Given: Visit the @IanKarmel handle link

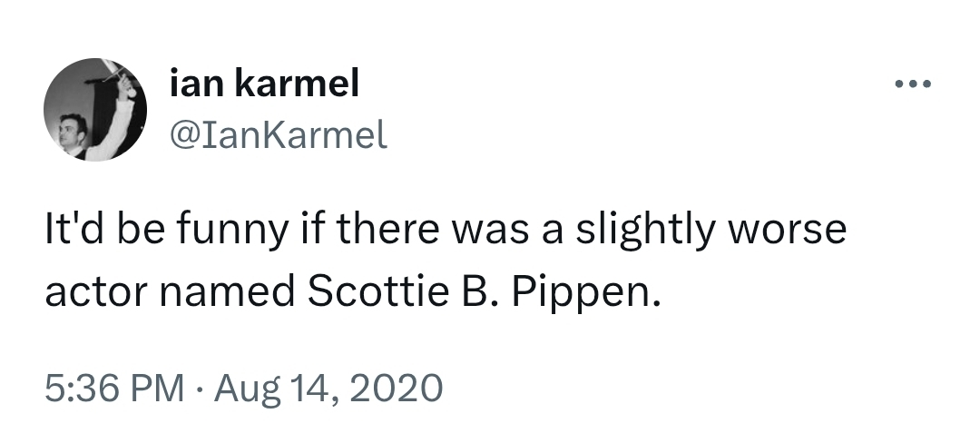Looking at the screenshot, I should point(279,134).
